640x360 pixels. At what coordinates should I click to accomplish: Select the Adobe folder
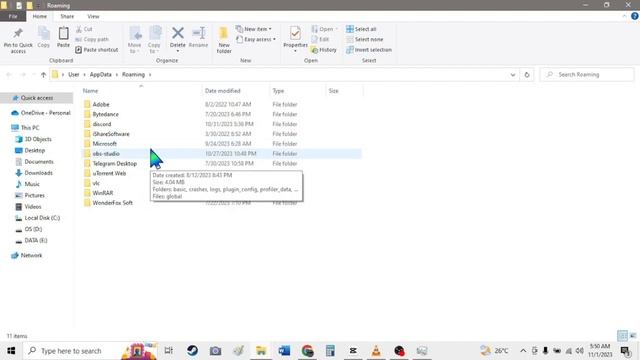(x=100, y=104)
